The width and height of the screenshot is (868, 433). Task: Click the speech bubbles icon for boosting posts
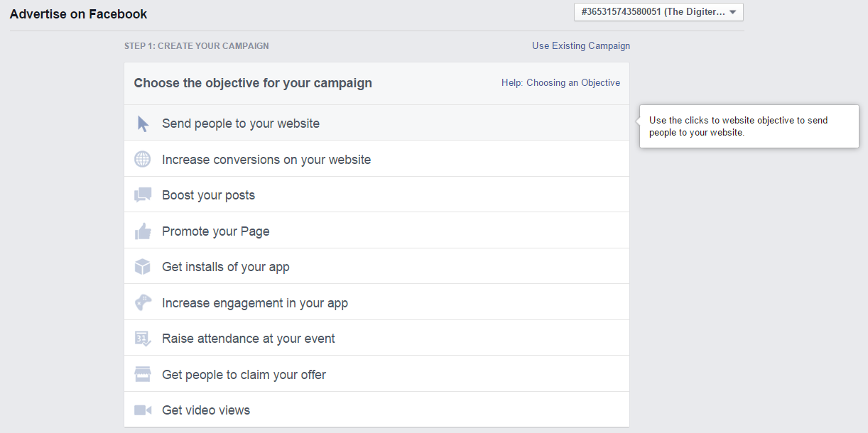tap(143, 195)
